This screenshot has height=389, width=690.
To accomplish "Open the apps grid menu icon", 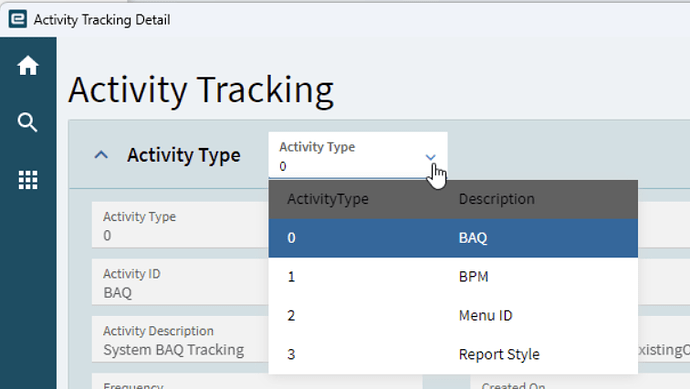I will click(28, 180).
